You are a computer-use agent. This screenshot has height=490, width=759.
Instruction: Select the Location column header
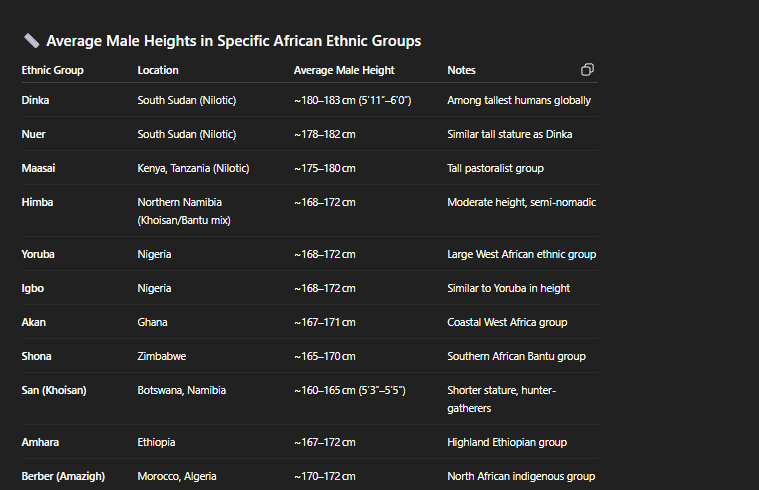[158, 70]
